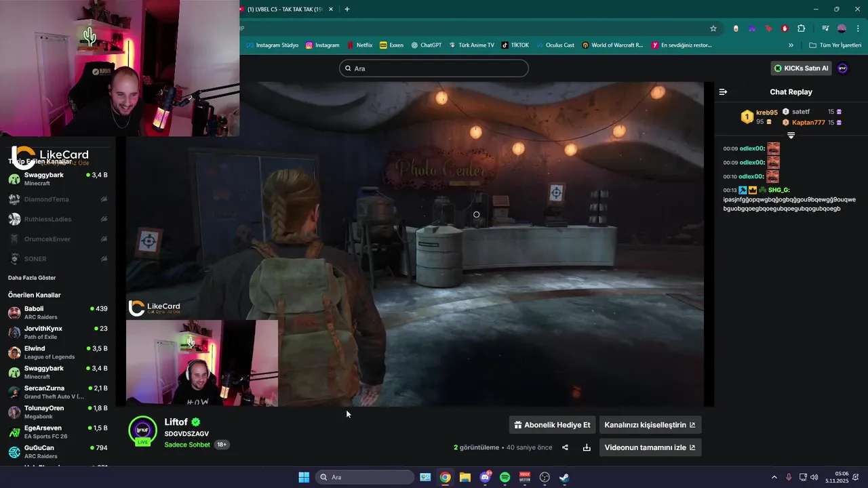This screenshot has height=488, width=868.
Task: Click kreb95 top gifter name
Action: [x=767, y=113]
